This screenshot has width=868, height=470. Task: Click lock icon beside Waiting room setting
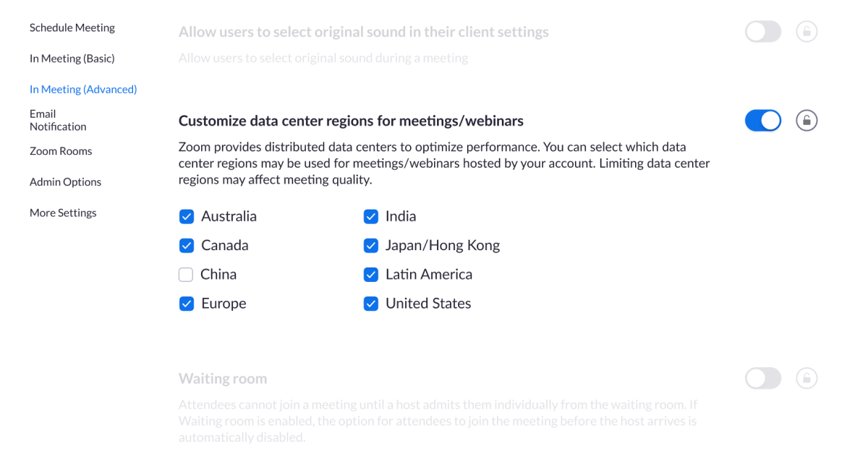tap(807, 378)
